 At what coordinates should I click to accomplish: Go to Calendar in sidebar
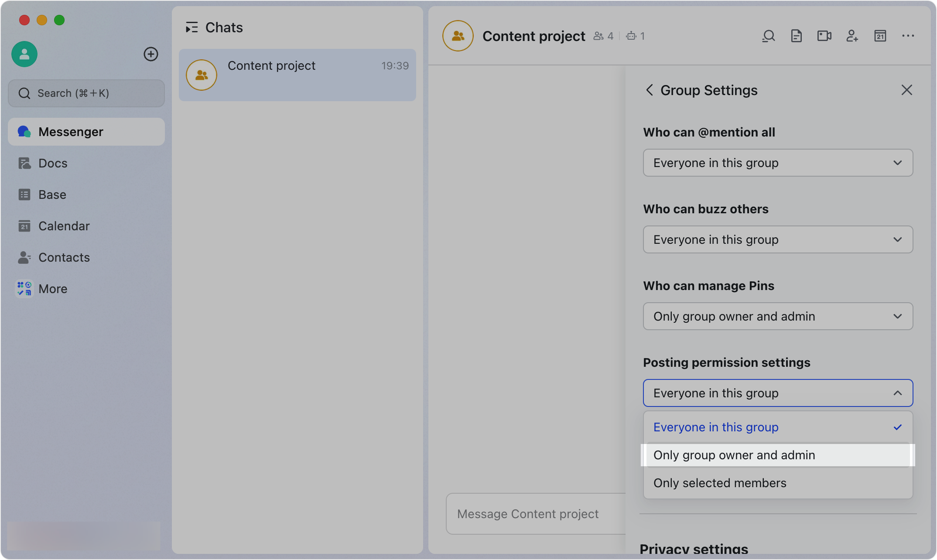tap(86, 226)
